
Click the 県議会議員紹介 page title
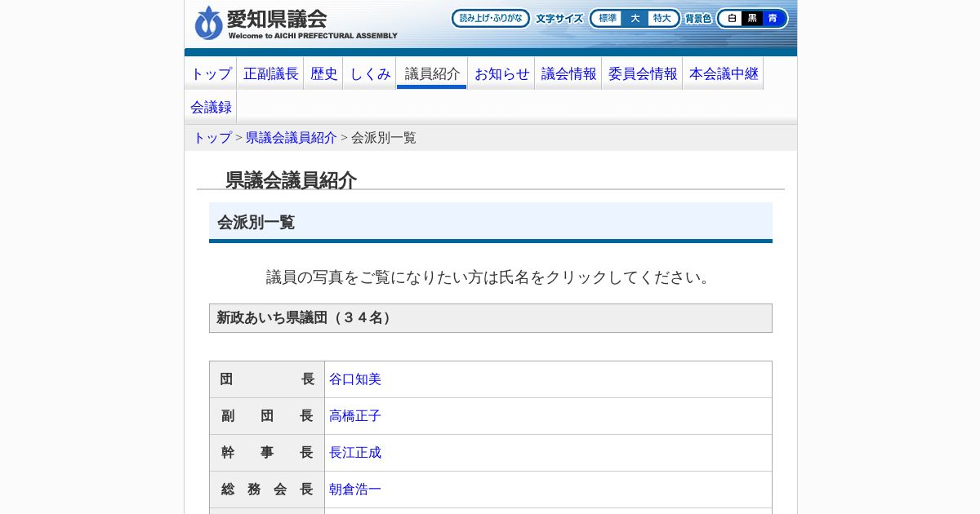click(292, 180)
